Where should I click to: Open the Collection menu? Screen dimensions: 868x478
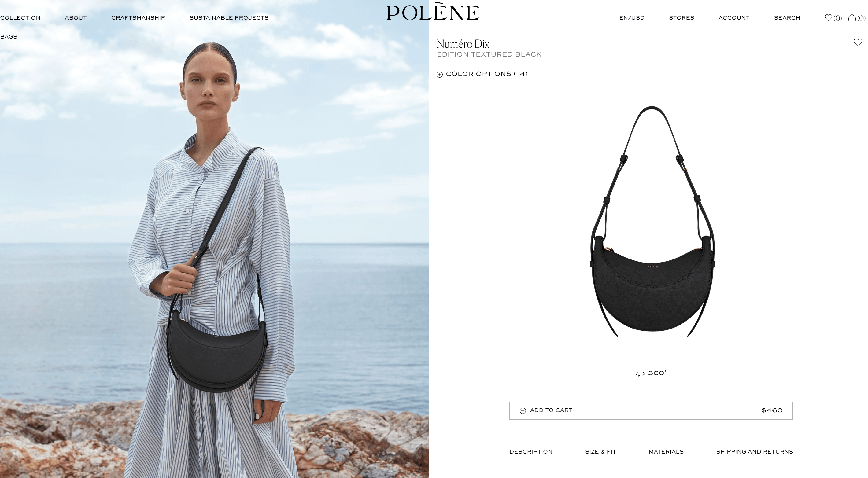[20, 18]
